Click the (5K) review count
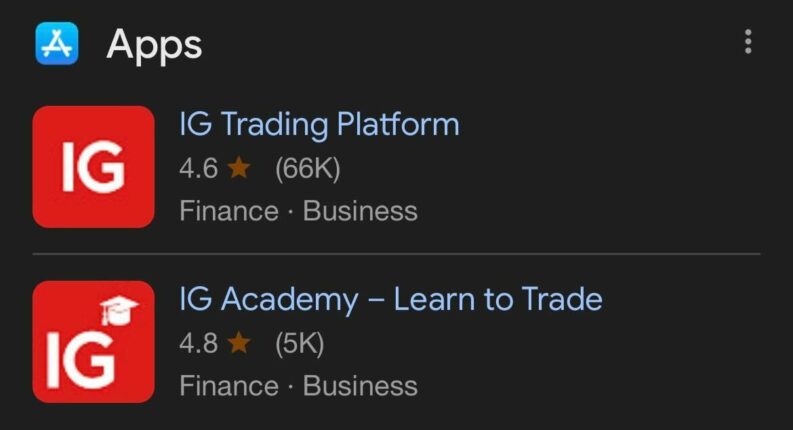The height and width of the screenshot is (430, 793). [300, 344]
